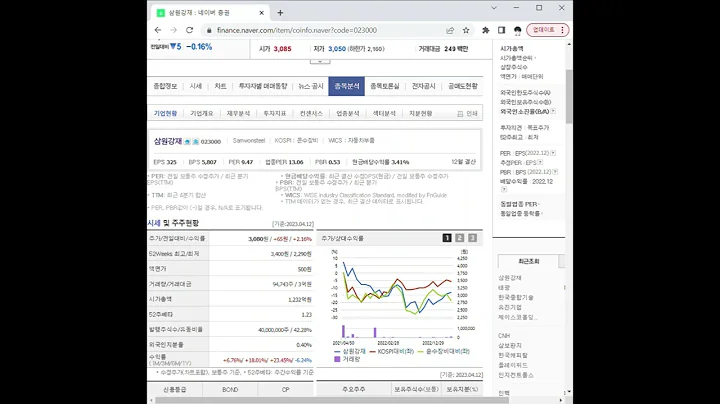720x404 pixels.
Task: Open the 전자공시 tab
Action: pos(423,86)
